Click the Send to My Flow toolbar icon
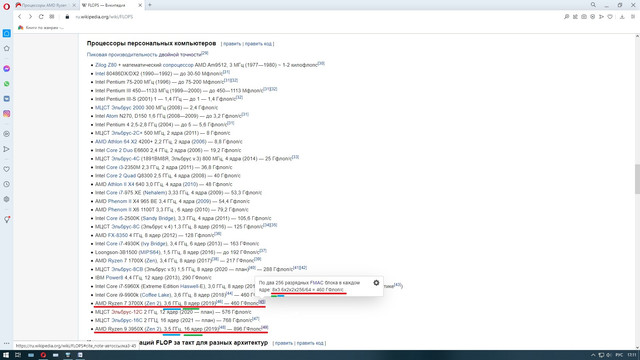The width and height of the screenshot is (640, 360). coord(601,17)
